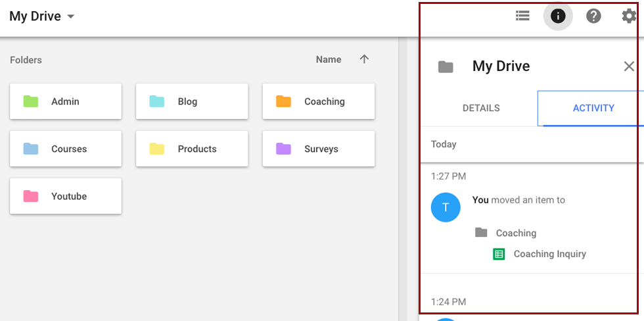Open the Coaching Inquiry spreadsheet link
Viewport: 644px width, 321px height.
click(x=549, y=254)
